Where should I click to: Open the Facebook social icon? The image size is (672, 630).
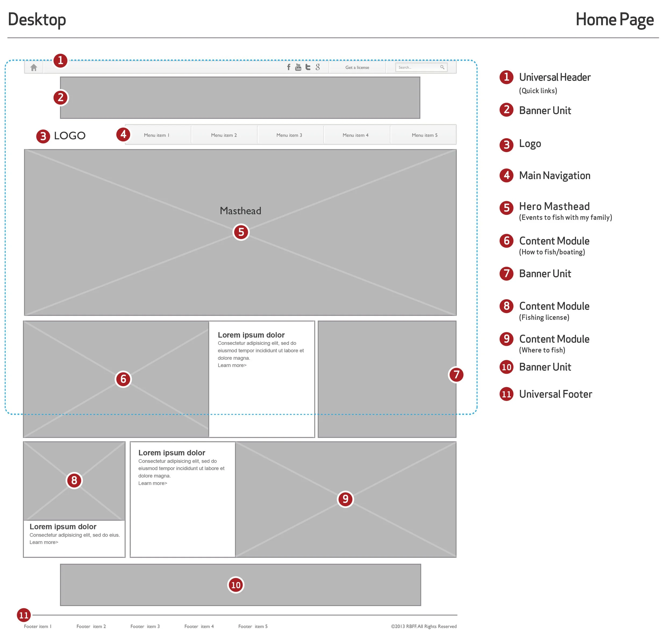point(289,67)
